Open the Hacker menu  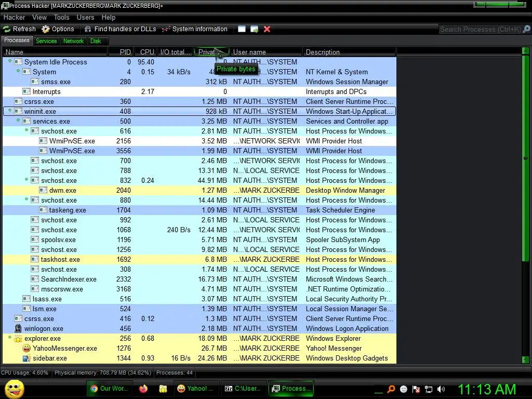point(14,17)
